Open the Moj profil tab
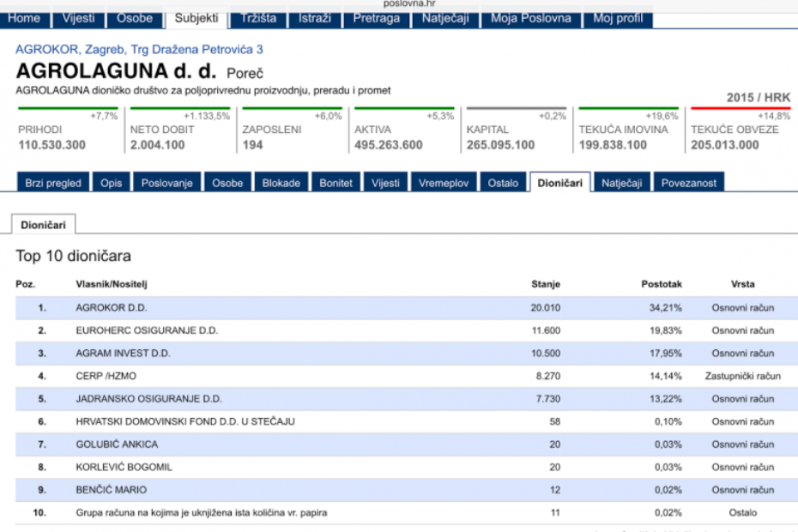This screenshot has height=532, width=798. (x=618, y=18)
